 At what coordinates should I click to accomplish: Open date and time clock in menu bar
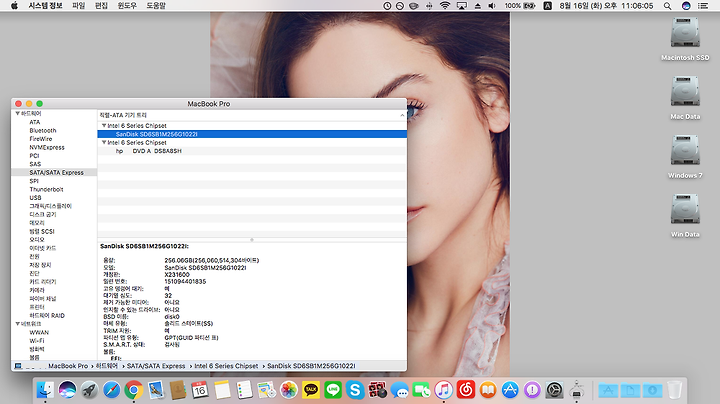pyautogui.click(x=606, y=6)
